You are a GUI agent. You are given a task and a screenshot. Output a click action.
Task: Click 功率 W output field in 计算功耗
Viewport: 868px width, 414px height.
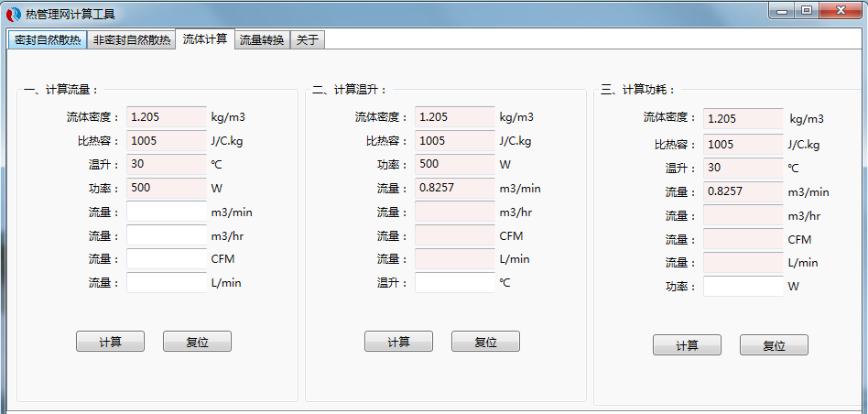click(743, 286)
